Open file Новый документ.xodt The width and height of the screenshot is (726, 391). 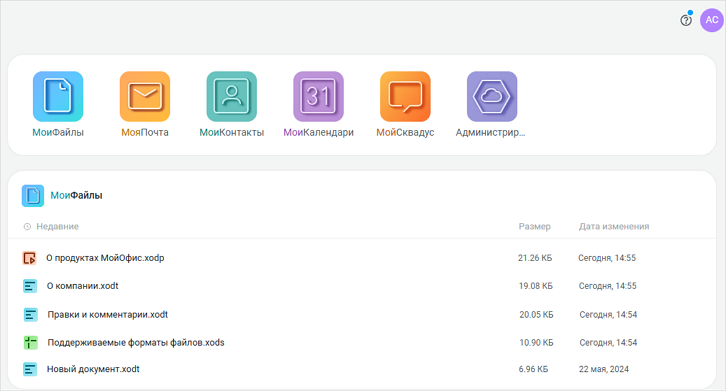(93, 369)
